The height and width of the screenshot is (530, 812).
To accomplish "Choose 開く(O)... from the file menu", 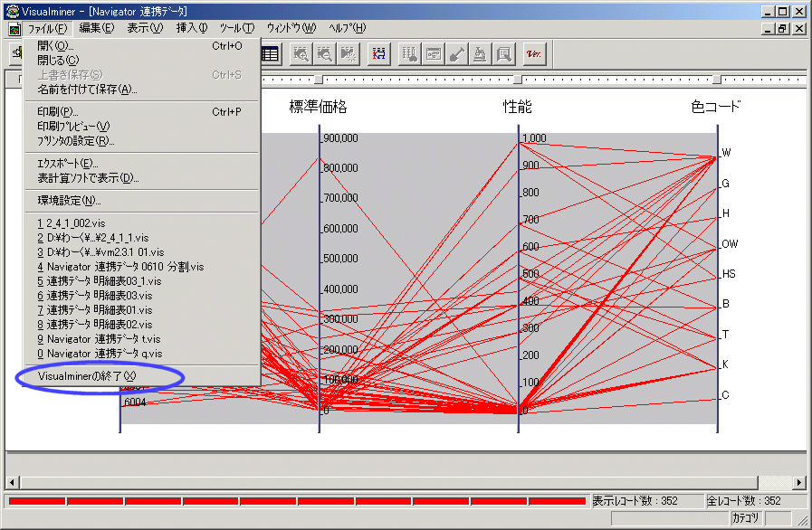I will [141, 46].
